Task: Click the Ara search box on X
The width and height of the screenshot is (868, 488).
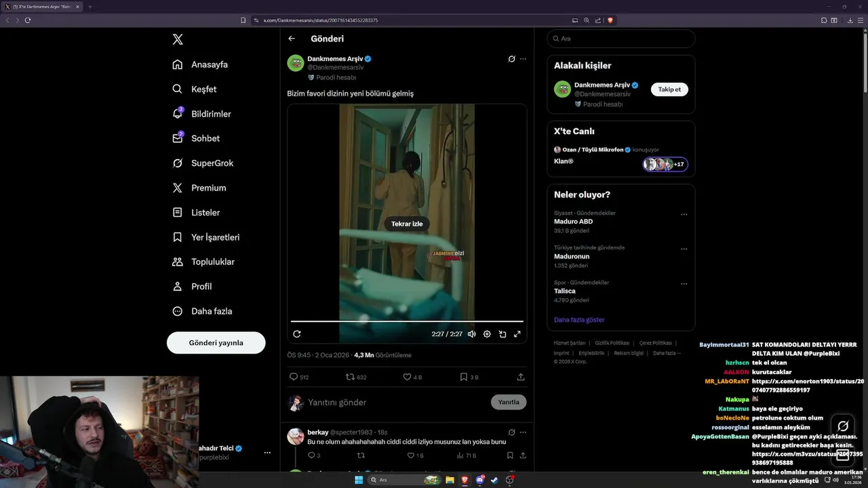Action: pos(620,39)
